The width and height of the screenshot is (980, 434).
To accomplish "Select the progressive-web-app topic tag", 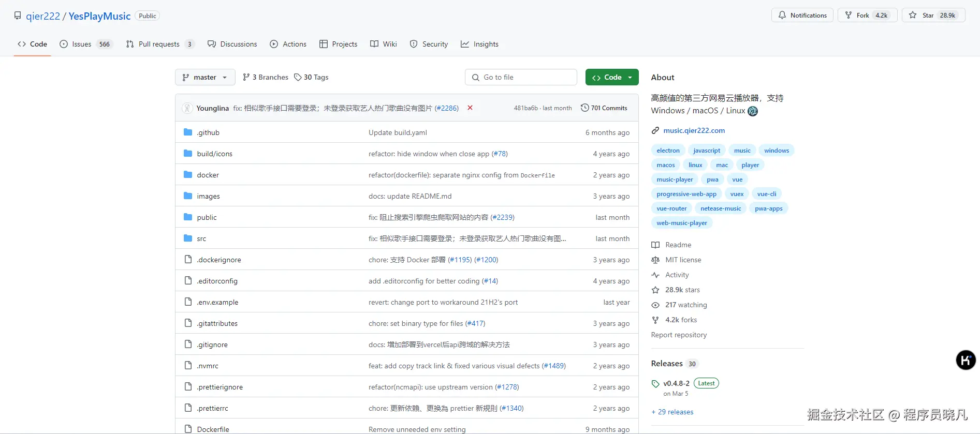I will pyautogui.click(x=686, y=194).
